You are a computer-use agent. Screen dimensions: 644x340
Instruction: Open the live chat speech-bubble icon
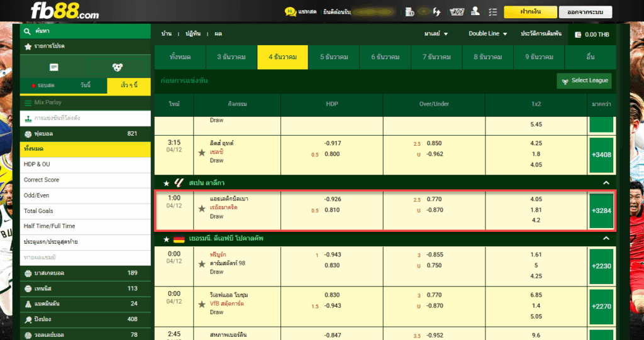point(291,12)
